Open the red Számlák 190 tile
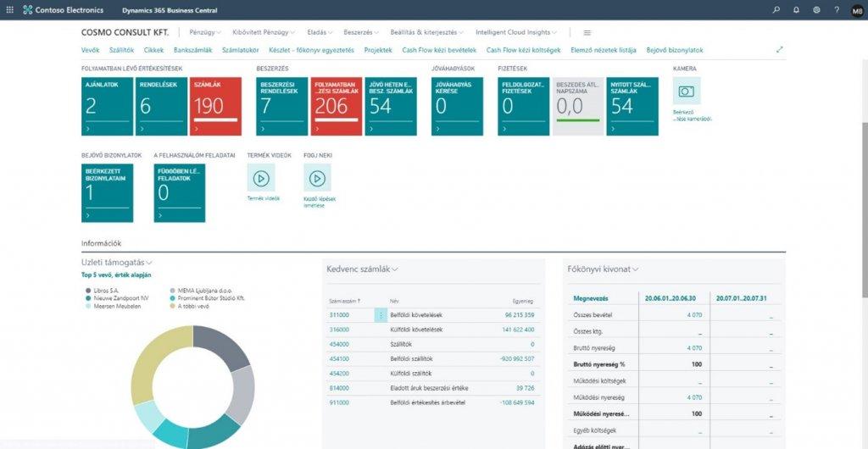This screenshot has width=868, height=449. [x=215, y=106]
